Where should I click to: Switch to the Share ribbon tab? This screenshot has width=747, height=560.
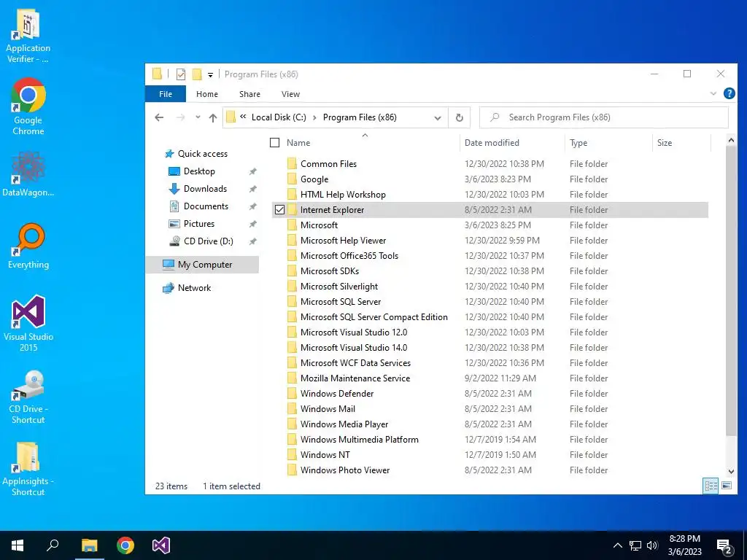point(249,94)
